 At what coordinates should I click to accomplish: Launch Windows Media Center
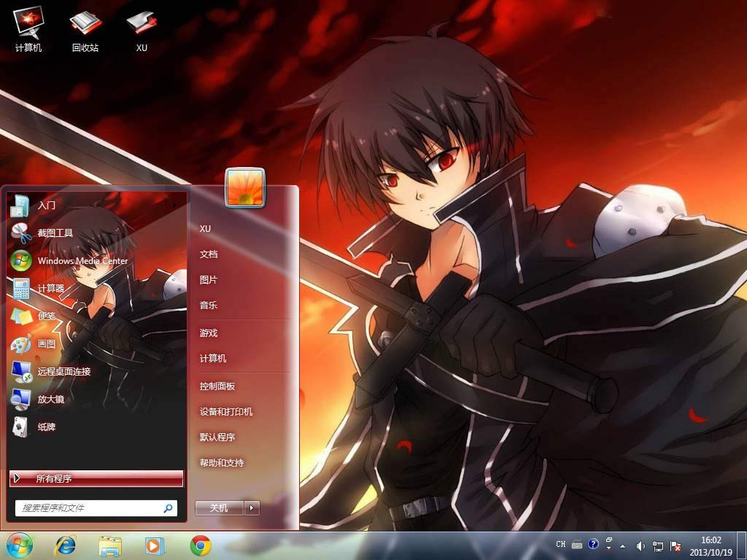tap(82, 261)
